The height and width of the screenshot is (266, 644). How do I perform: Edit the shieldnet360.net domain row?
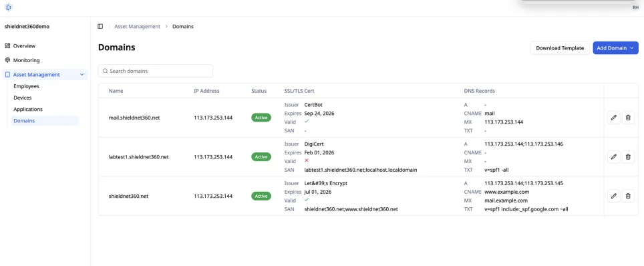point(614,196)
